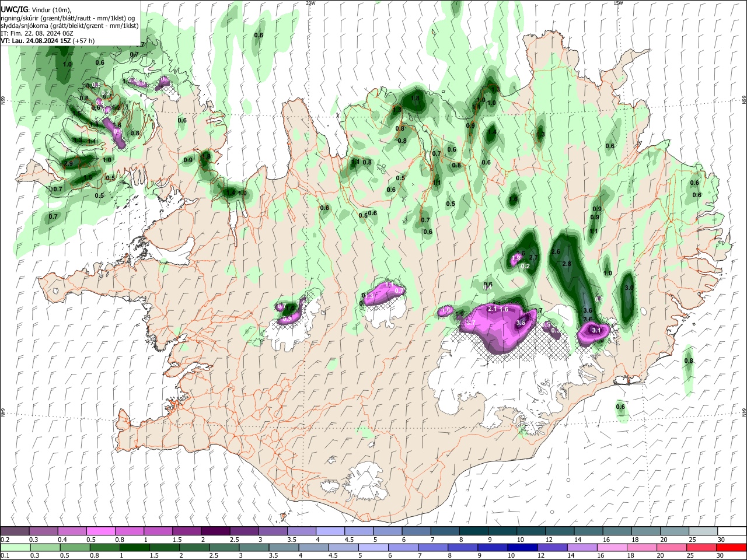This screenshot has height=560, width=747.
Task: Click the 3.0 precipitation value
Action: pos(629,288)
